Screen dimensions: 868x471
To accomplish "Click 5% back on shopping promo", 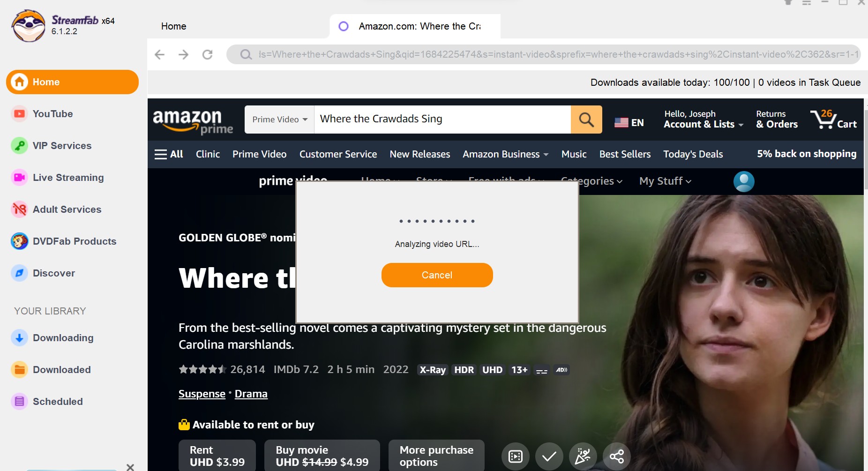I will 807,154.
